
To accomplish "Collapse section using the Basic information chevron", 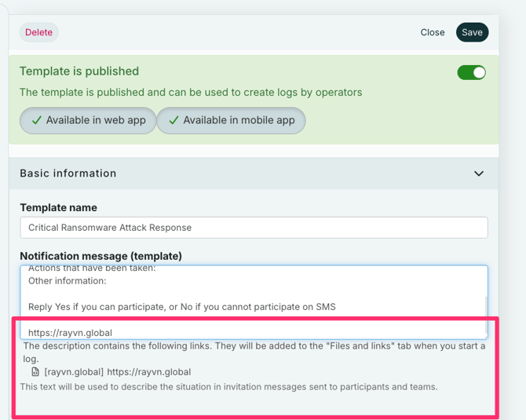I will click(x=478, y=173).
